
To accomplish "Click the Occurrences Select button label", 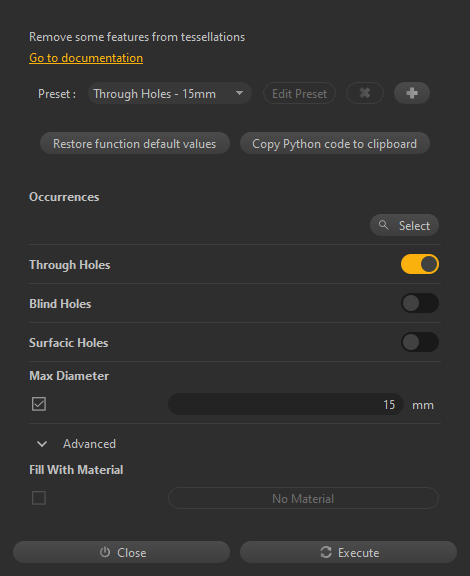I will pos(414,225).
